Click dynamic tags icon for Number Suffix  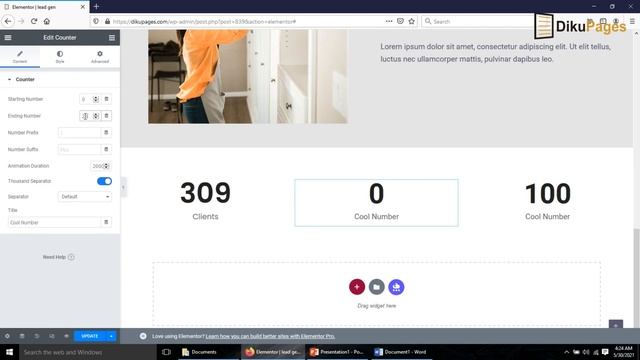click(x=106, y=149)
